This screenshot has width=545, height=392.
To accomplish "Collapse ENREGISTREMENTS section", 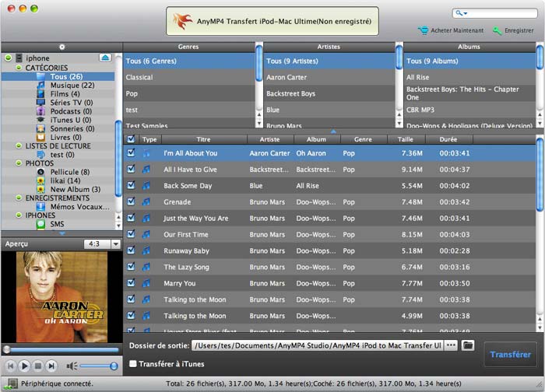I will pos(19,198).
